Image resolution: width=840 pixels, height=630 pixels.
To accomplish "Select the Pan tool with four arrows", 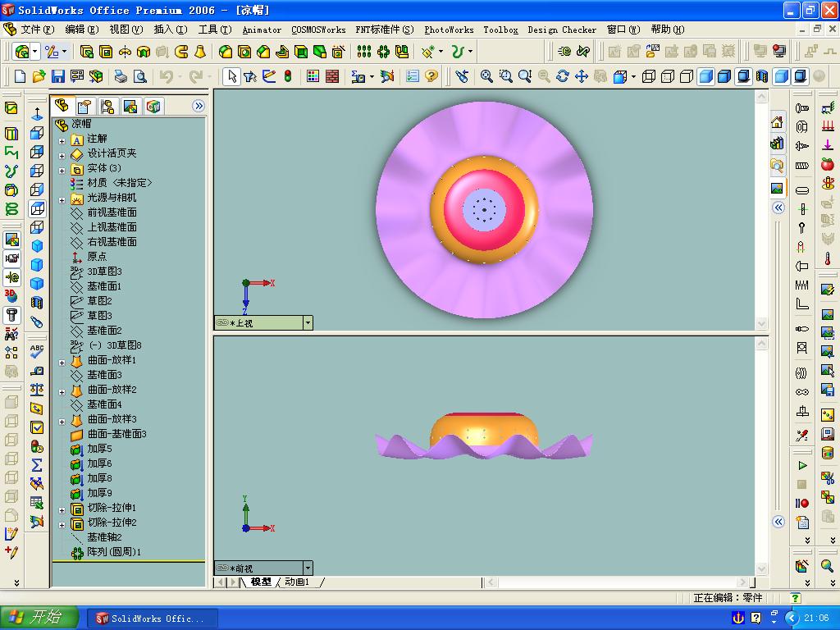I will click(582, 76).
